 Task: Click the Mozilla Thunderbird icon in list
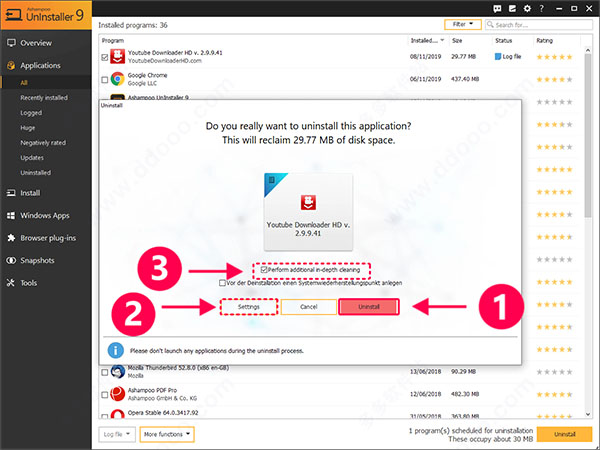(117, 371)
